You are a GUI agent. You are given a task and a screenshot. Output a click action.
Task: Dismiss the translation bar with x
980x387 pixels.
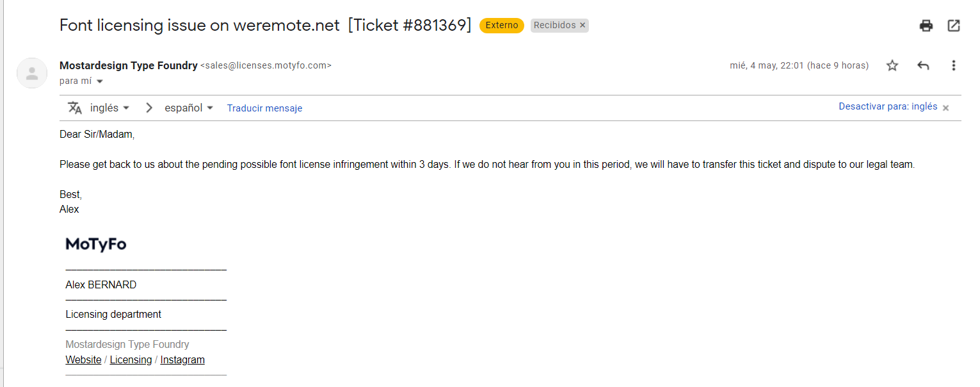click(x=946, y=108)
